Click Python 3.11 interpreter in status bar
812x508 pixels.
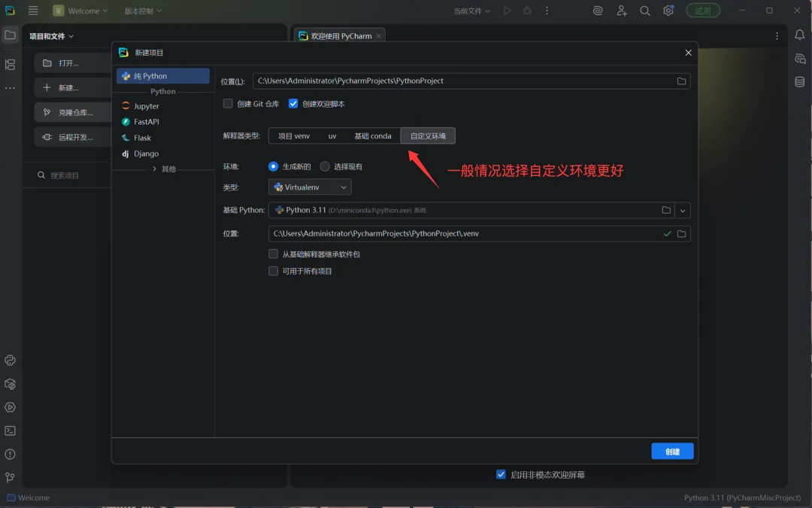point(742,497)
